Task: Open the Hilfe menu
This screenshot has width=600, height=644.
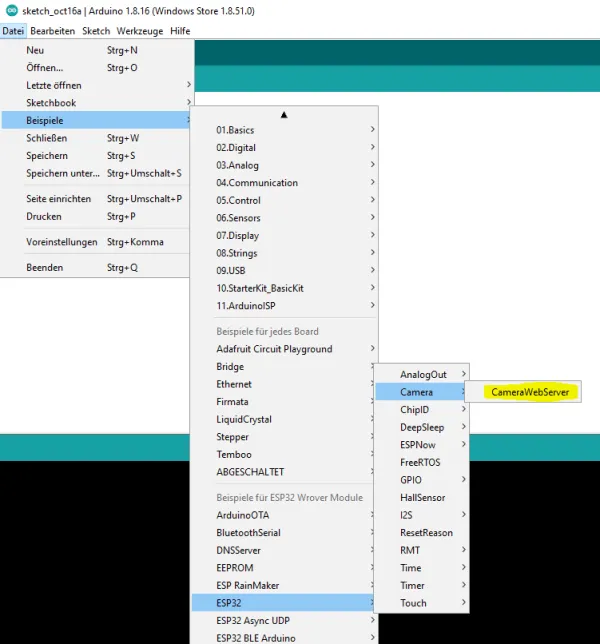Action: click(x=180, y=31)
